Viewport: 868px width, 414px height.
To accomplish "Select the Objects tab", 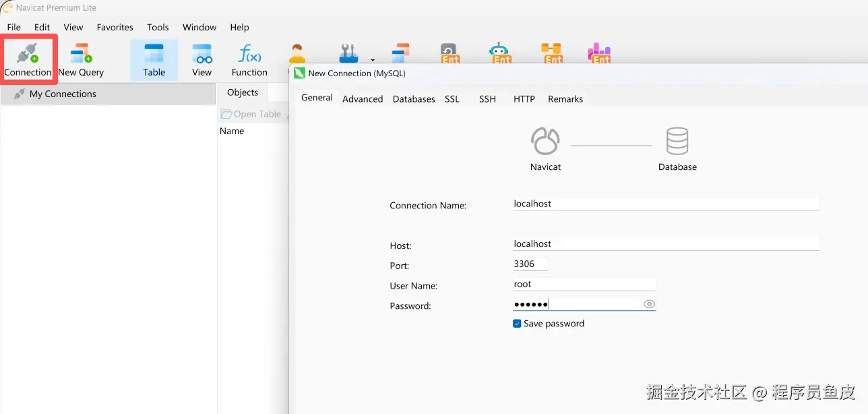I will tap(243, 92).
